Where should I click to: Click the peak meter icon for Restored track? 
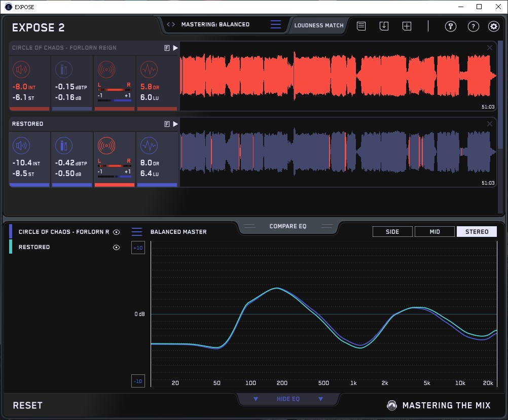click(x=64, y=146)
